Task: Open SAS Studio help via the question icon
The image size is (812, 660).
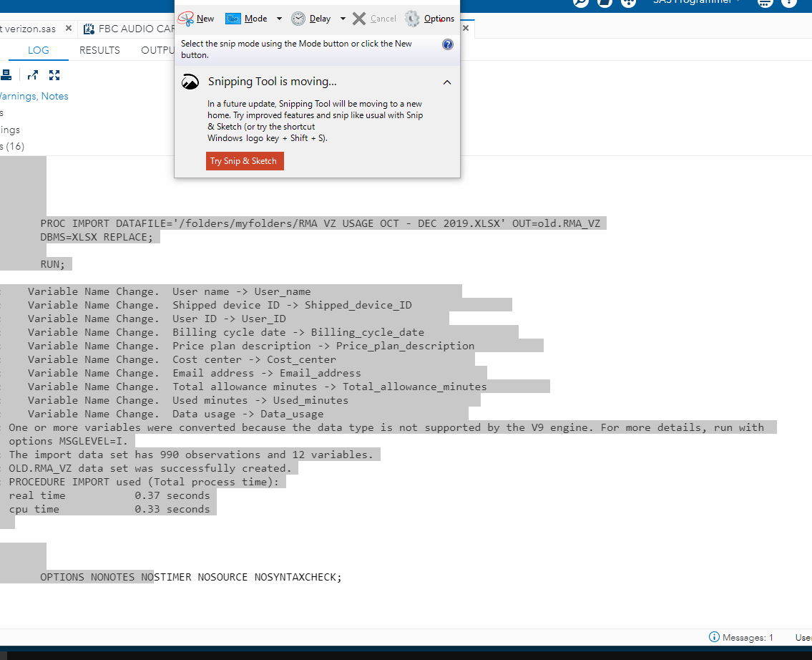Action: tap(789, 4)
